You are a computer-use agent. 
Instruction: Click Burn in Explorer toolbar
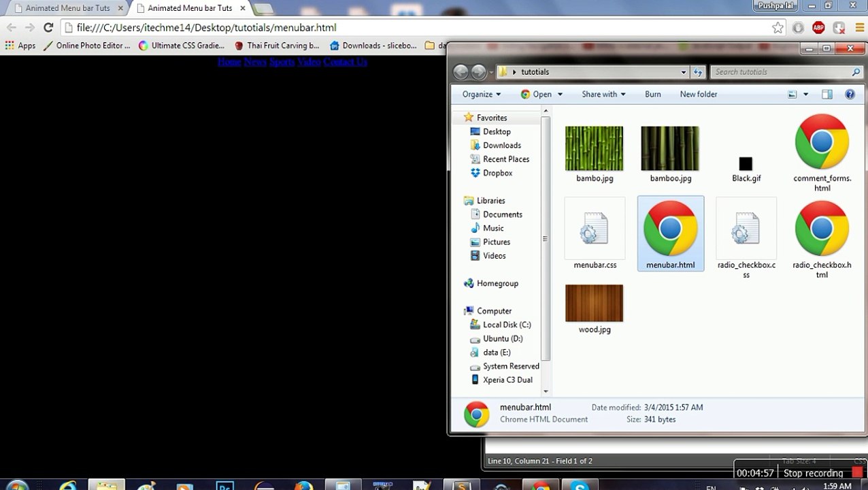[x=653, y=95]
